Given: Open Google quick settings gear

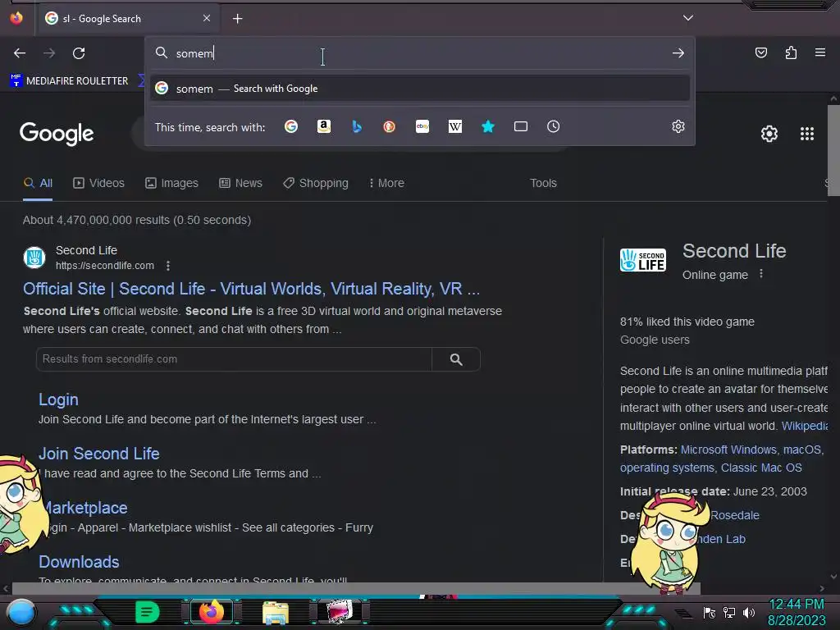Looking at the screenshot, I should [769, 134].
